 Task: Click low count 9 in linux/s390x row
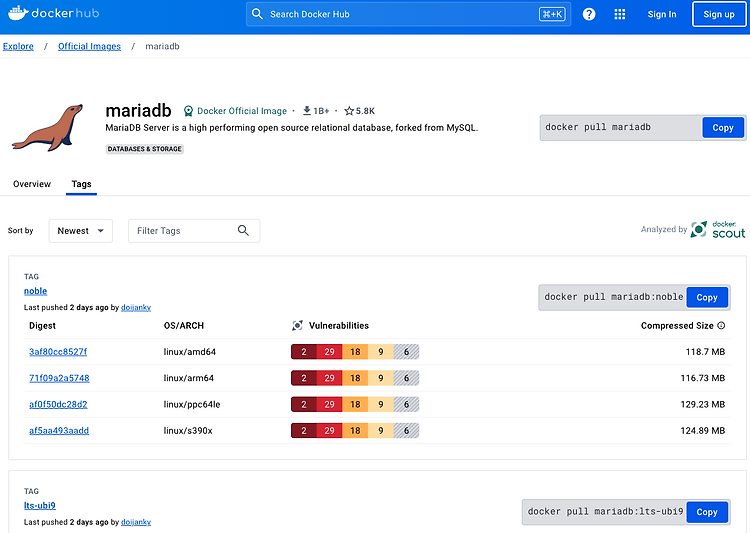tap(381, 431)
